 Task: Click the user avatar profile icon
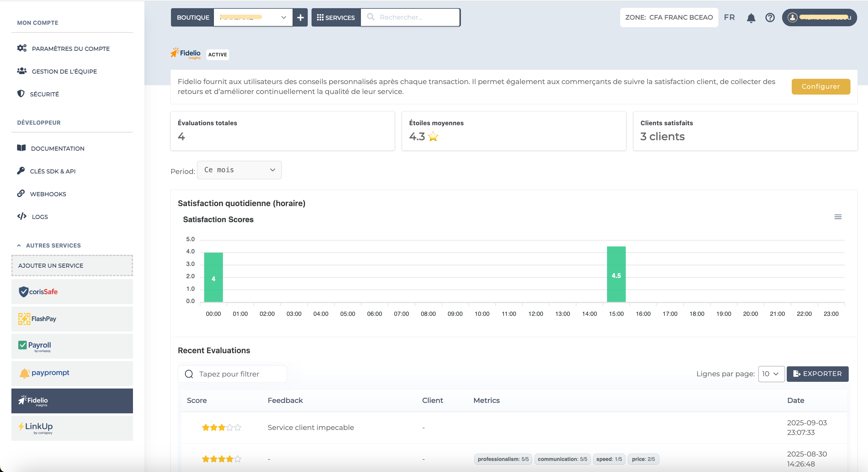(793, 18)
